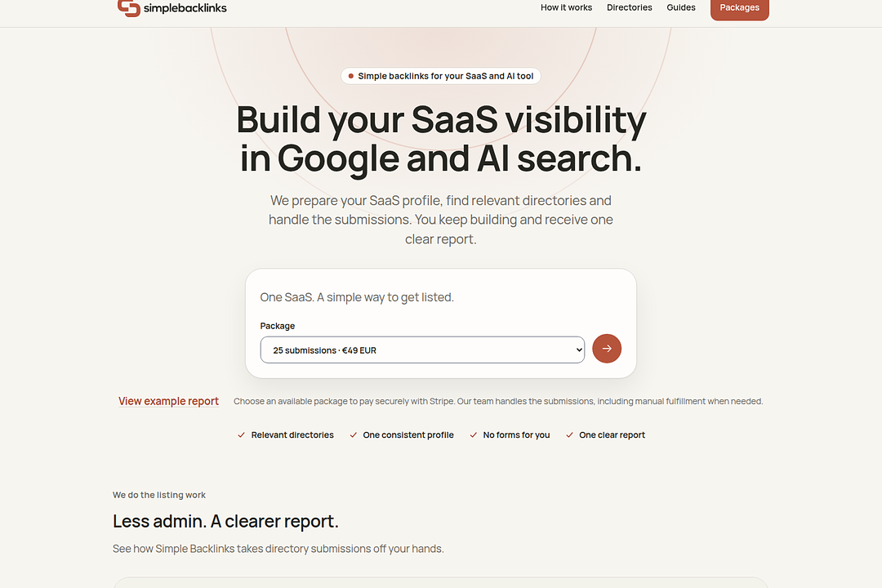882x588 pixels.
Task: Click the 'No forms for you' text
Action: click(516, 435)
